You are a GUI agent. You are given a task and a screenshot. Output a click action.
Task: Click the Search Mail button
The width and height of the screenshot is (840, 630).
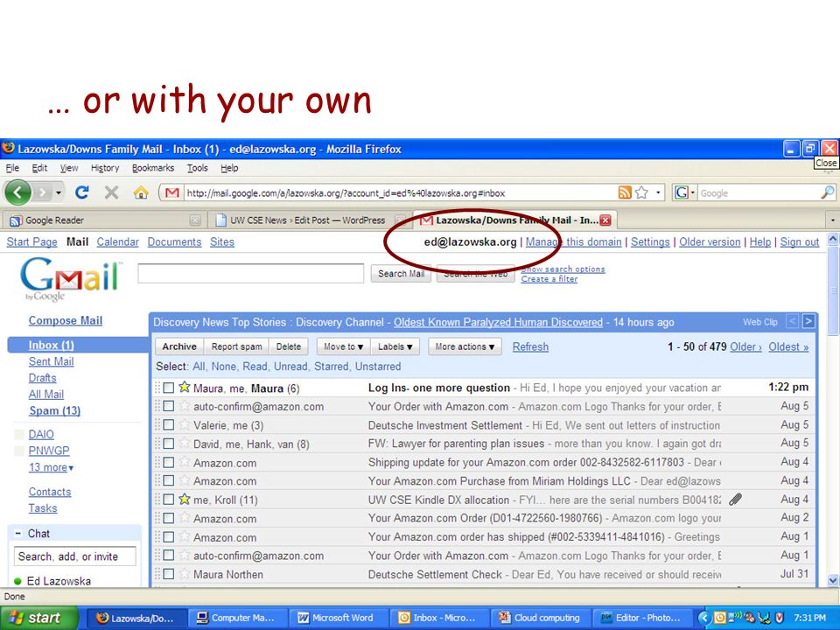click(x=402, y=273)
